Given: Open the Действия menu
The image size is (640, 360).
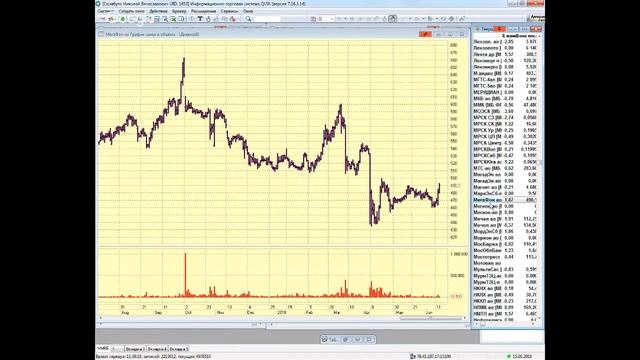Looking at the screenshot, I should [x=158, y=11].
